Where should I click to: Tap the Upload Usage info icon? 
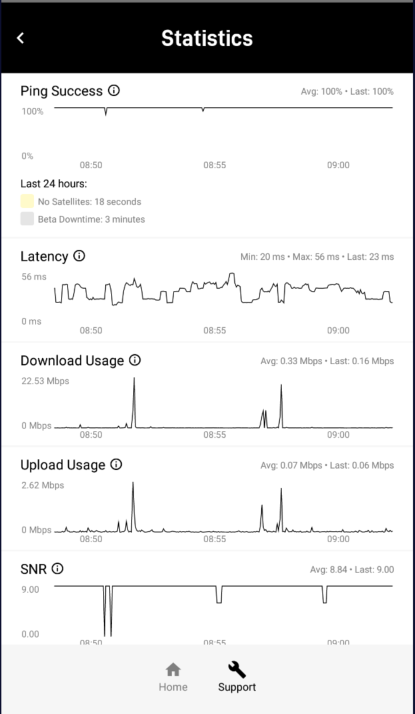click(116, 464)
